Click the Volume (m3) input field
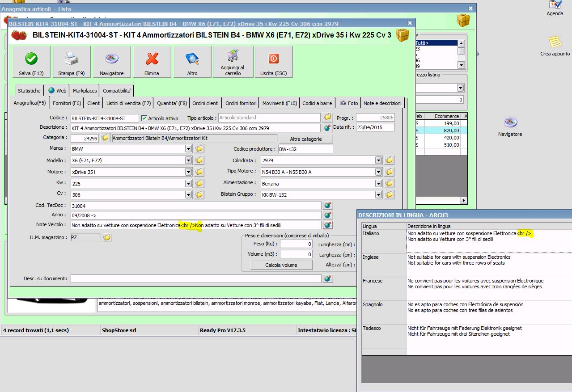Viewport: 572px width, 392px height. pyautogui.click(x=296, y=254)
